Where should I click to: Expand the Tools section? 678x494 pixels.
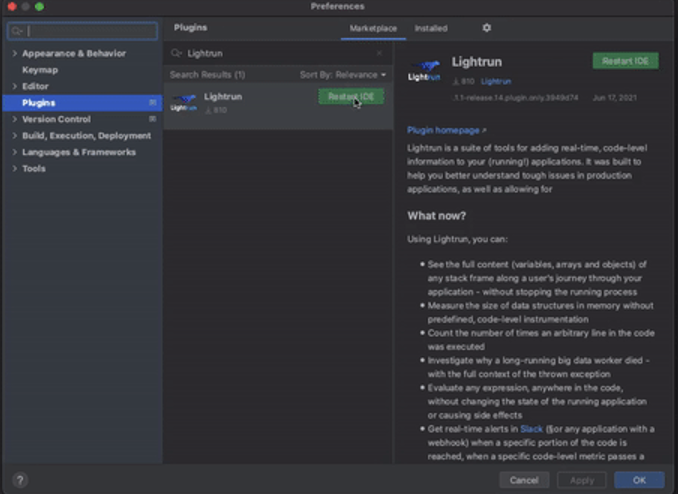point(14,168)
